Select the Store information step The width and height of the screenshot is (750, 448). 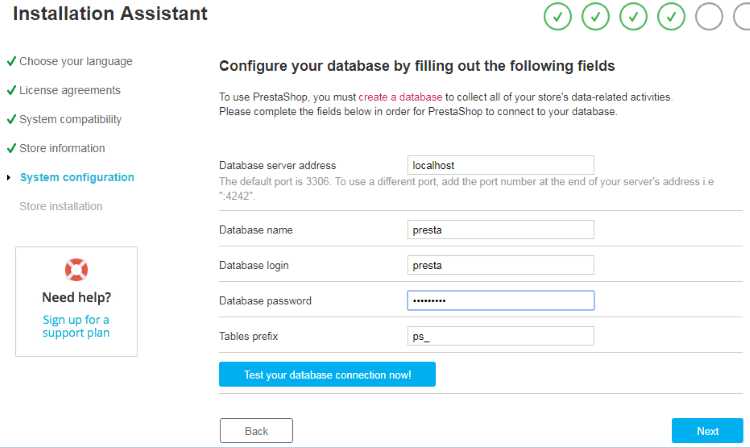click(62, 148)
